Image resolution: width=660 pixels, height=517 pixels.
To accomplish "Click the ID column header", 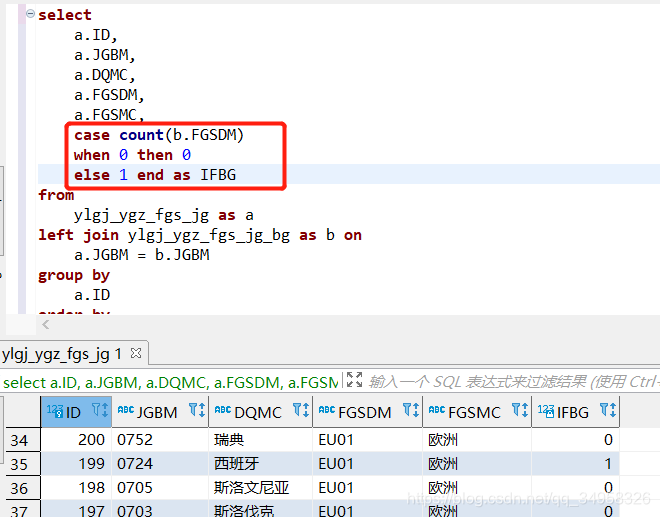I will 76,411.
